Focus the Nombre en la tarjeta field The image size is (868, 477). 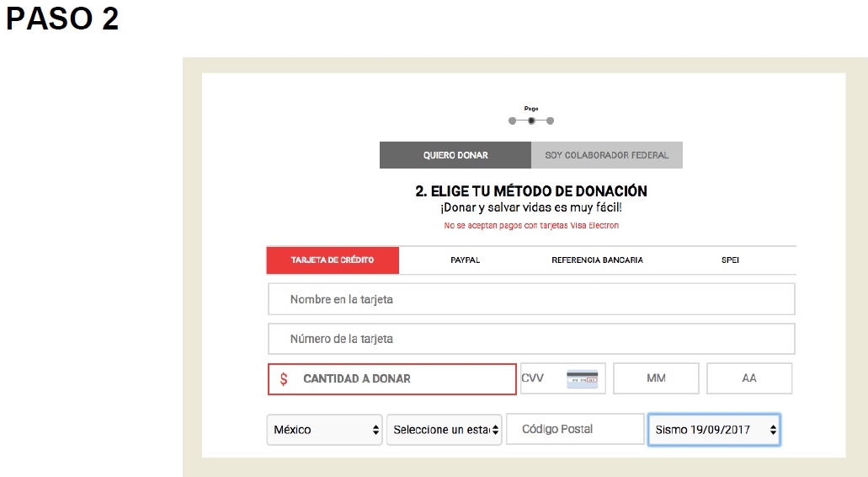point(531,299)
